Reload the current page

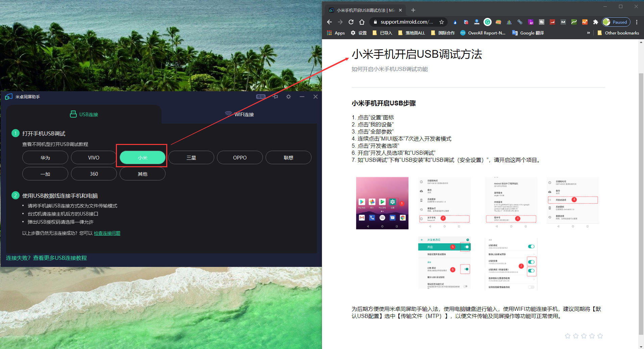[x=351, y=22]
